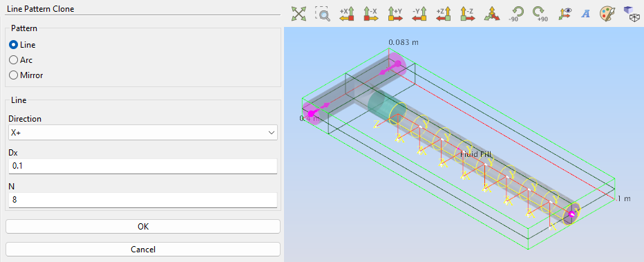Switch to the isometric view icon
644x262 pixels.
point(492,14)
